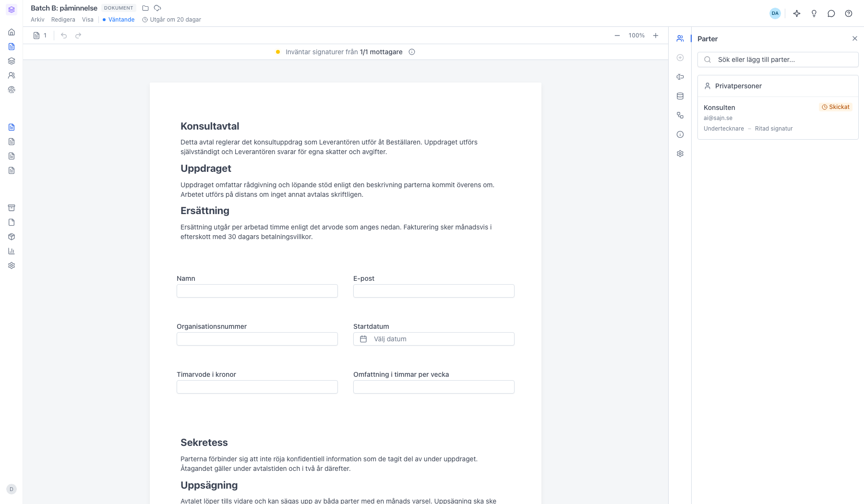Zoom in with the plus icon
Screen dimensions: 864x504
coord(656,36)
